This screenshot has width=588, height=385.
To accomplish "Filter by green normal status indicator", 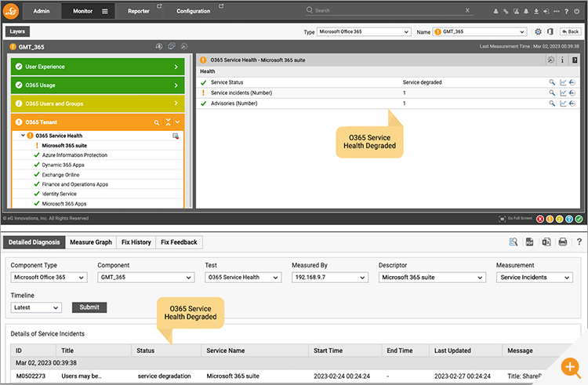I will pos(579,219).
